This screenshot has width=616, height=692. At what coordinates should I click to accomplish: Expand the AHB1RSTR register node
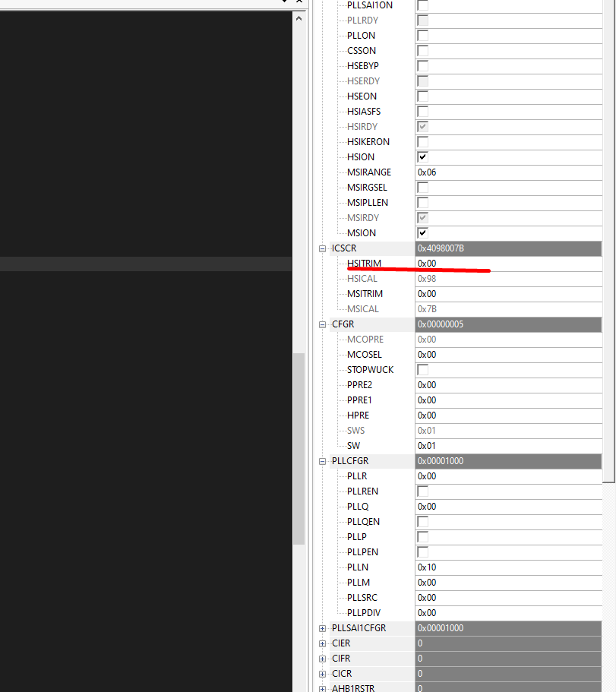click(x=323, y=688)
